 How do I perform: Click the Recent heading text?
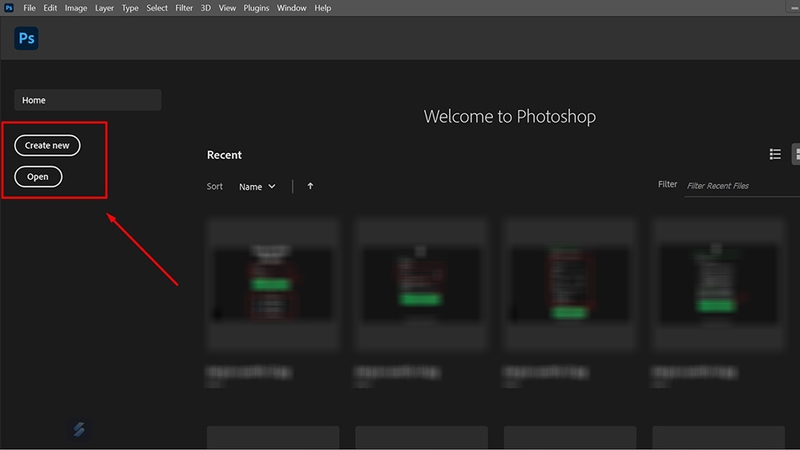[224, 155]
